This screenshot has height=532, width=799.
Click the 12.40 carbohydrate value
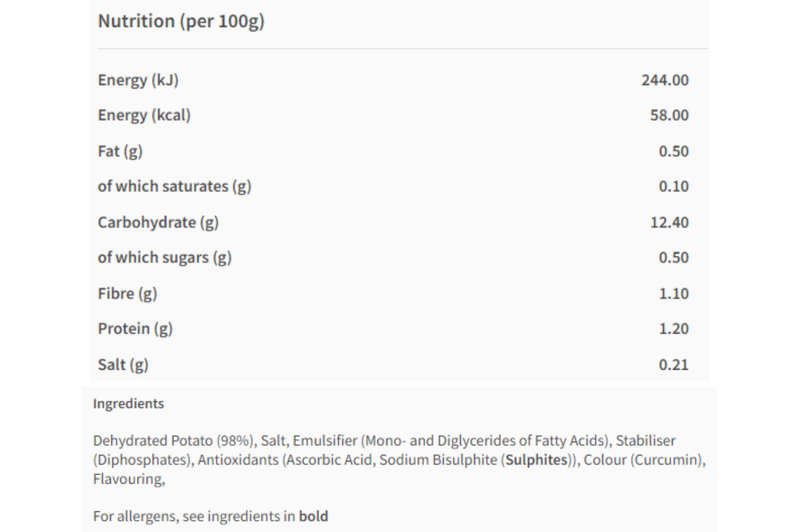tap(669, 223)
